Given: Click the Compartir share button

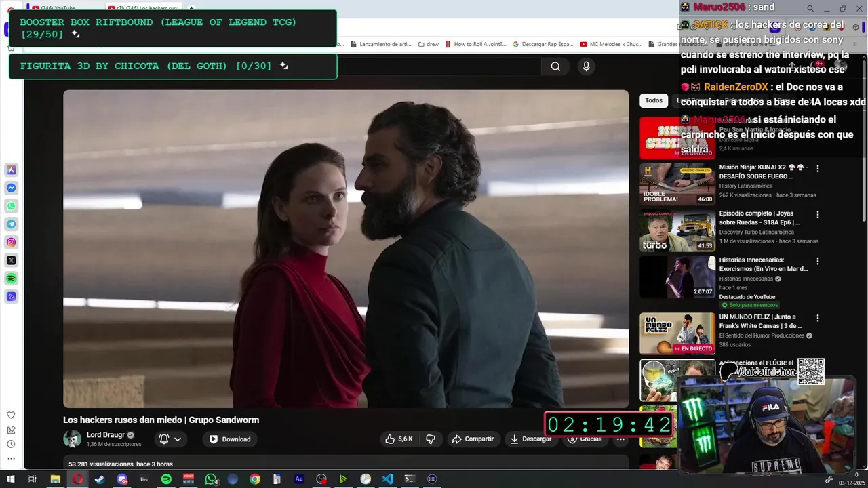Looking at the screenshot, I should pyautogui.click(x=473, y=439).
